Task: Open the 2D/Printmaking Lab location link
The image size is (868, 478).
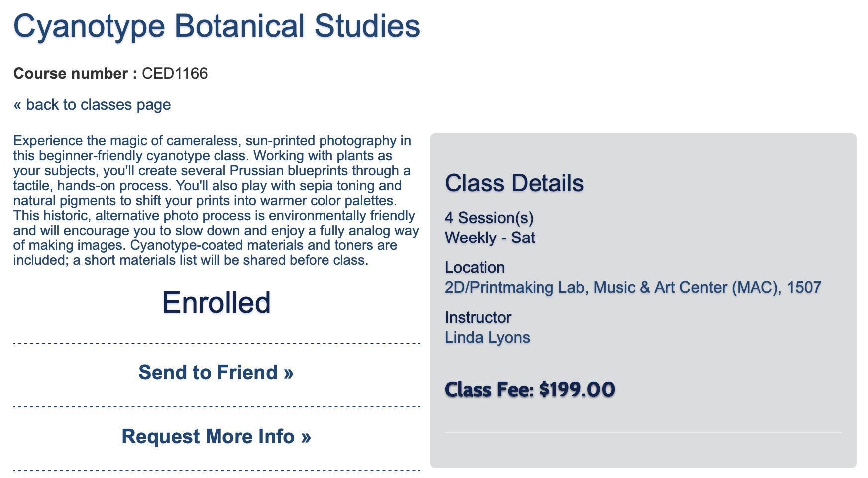Action: (x=633, y=288)
